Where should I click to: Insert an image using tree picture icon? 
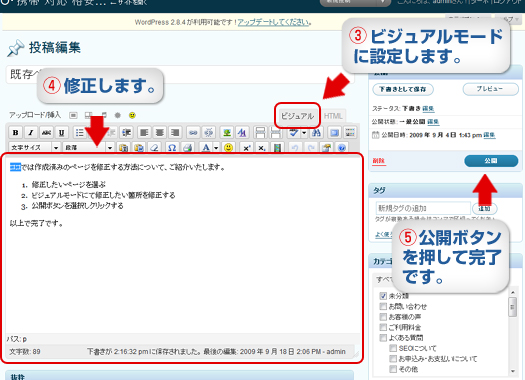[x=227, y=133]
